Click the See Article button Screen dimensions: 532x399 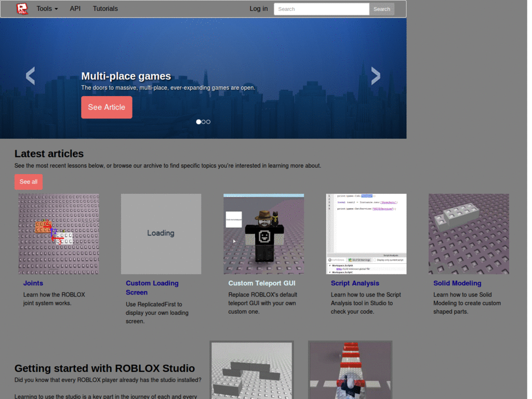click(107, 107)
